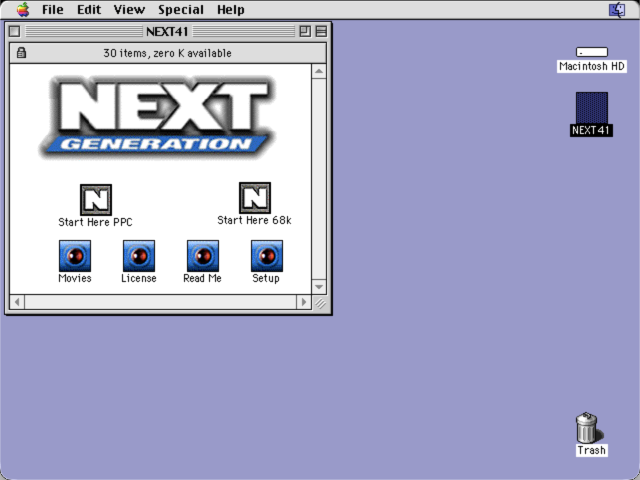Viewport: 640px width, 480px height.
Task: Click the NEXT41 window title text
Action: [167, 31]
